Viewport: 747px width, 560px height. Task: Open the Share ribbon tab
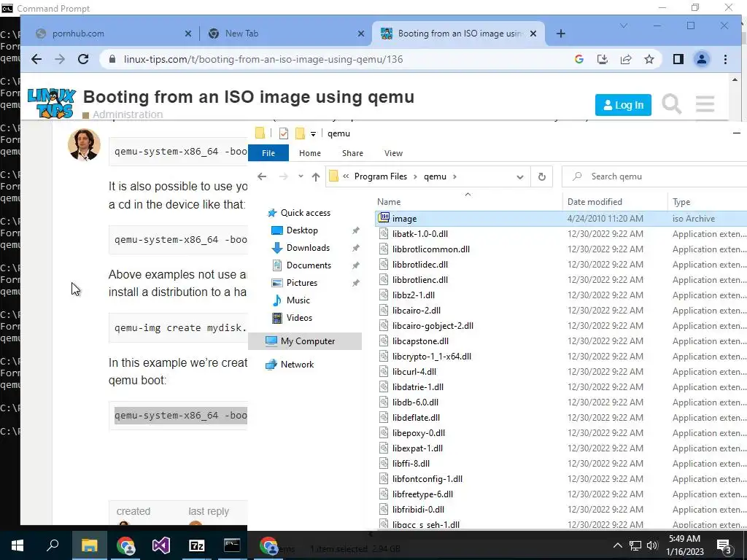[x=352, y=153]
